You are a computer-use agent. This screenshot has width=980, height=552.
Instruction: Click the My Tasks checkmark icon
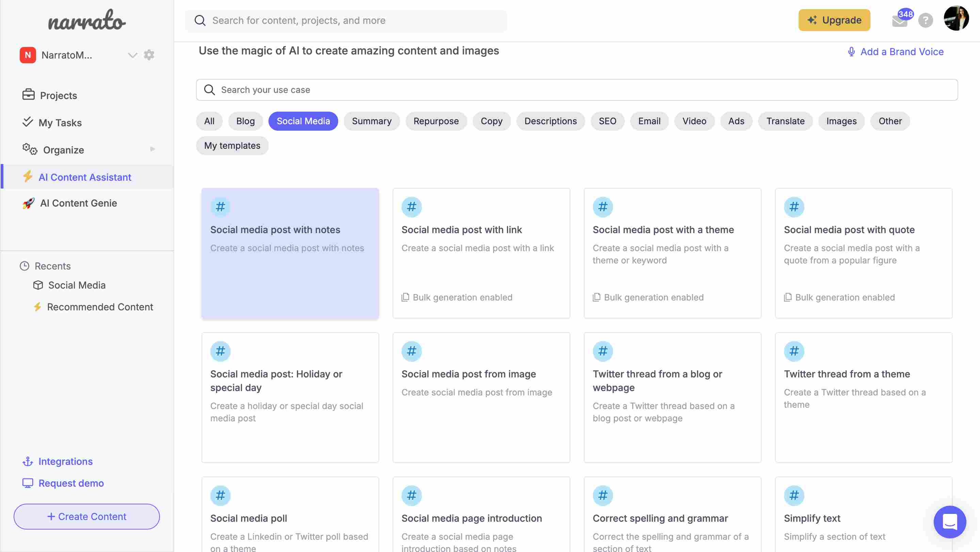point(28,122)
